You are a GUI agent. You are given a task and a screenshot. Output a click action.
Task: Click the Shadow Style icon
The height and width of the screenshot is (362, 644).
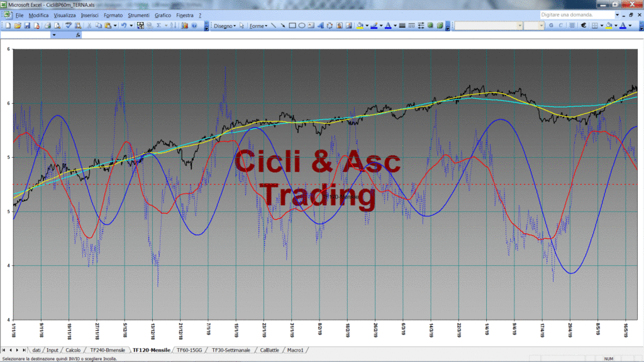coord(430,25)
